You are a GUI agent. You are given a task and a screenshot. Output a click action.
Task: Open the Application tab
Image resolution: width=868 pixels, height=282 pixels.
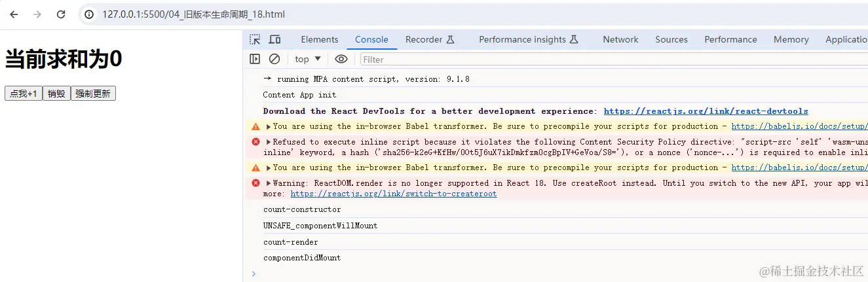pyautogui.click(x=846, y=39)
